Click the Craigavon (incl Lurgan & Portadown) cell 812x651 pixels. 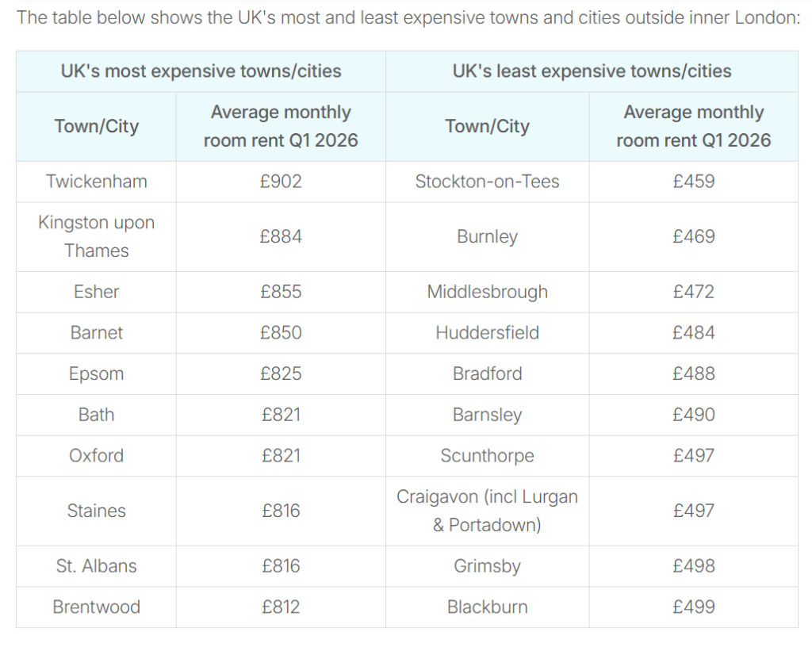487,511
